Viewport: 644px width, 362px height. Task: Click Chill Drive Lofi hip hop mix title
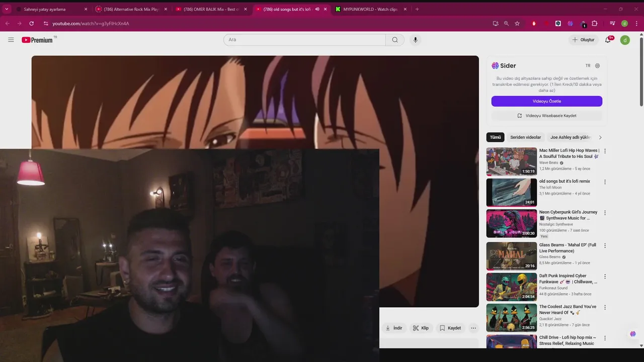coord(568,340)
